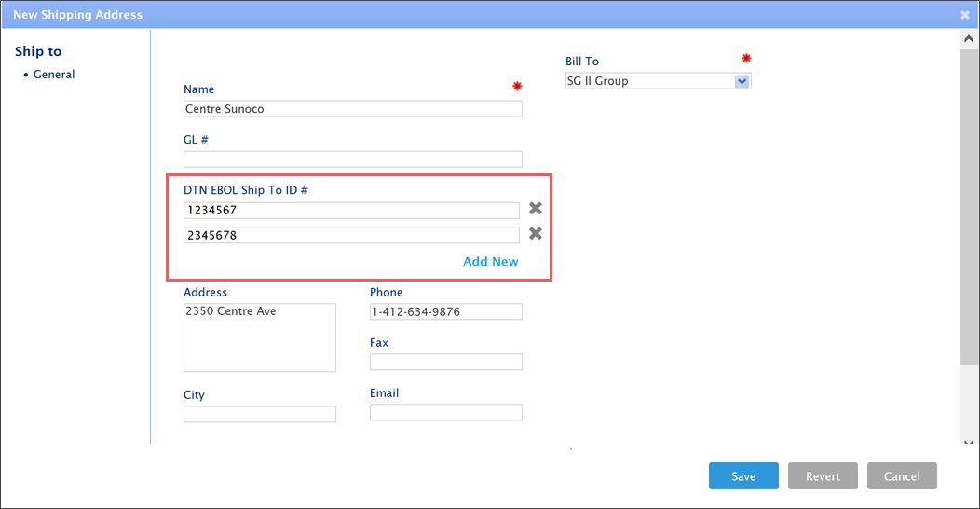Image resolution: width=980 pixels, height=509 pixels.
Task: Select General under Ship to
Action: (54, 75)
